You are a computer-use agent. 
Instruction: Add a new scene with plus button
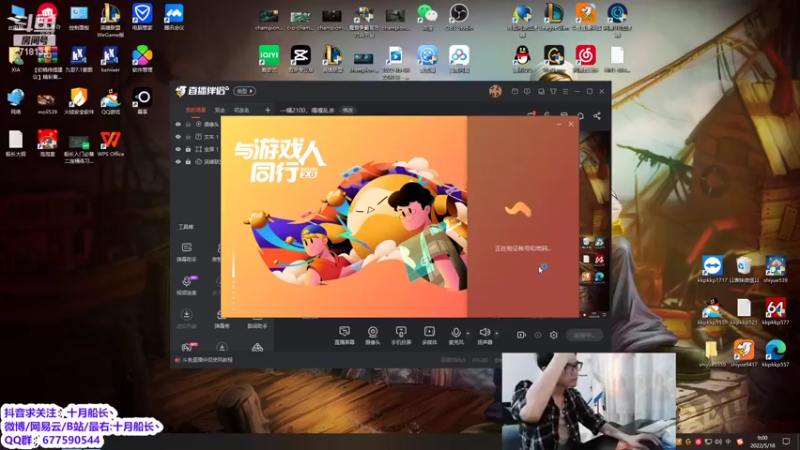point(267,110)
